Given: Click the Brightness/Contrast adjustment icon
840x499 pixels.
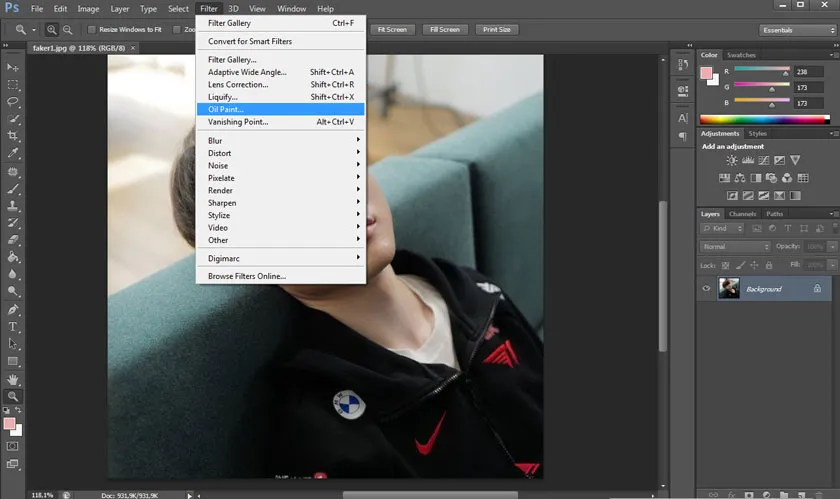Looking at the screenshot, I should pyautogui.click(x=732, y=160).
